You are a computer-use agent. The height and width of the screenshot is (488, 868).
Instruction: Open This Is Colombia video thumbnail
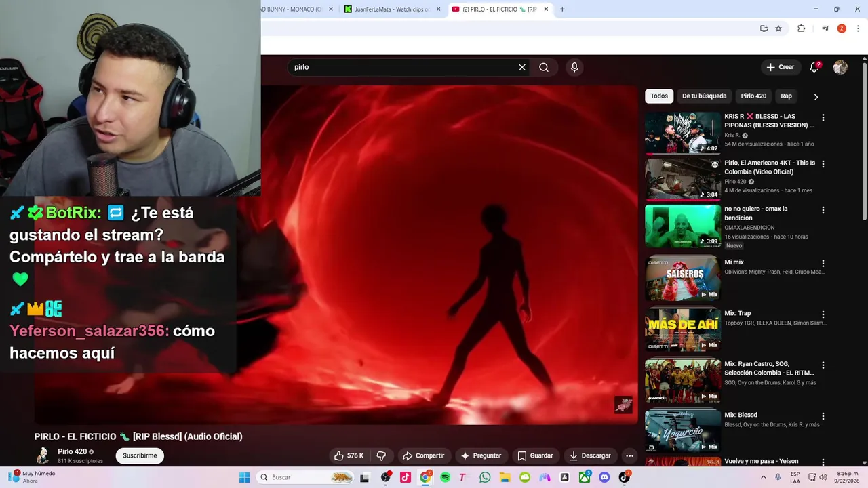tap(683, 180)
